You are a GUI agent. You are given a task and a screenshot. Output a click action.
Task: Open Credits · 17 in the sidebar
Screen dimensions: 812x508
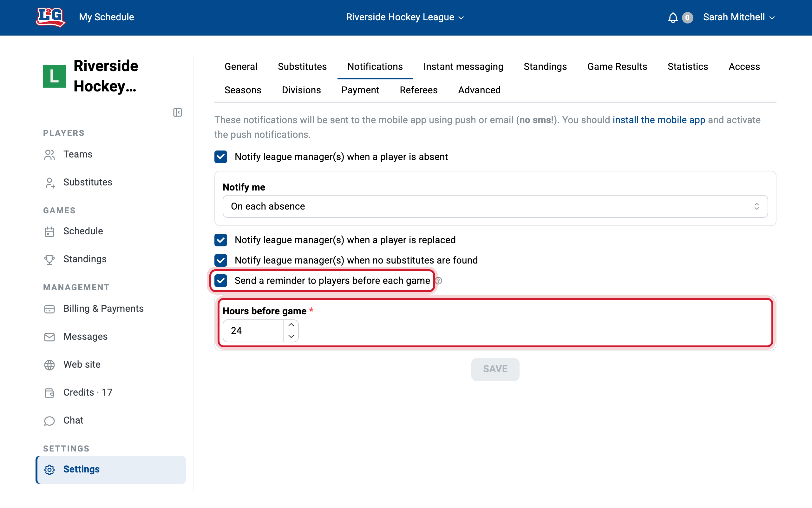(111, 392)
